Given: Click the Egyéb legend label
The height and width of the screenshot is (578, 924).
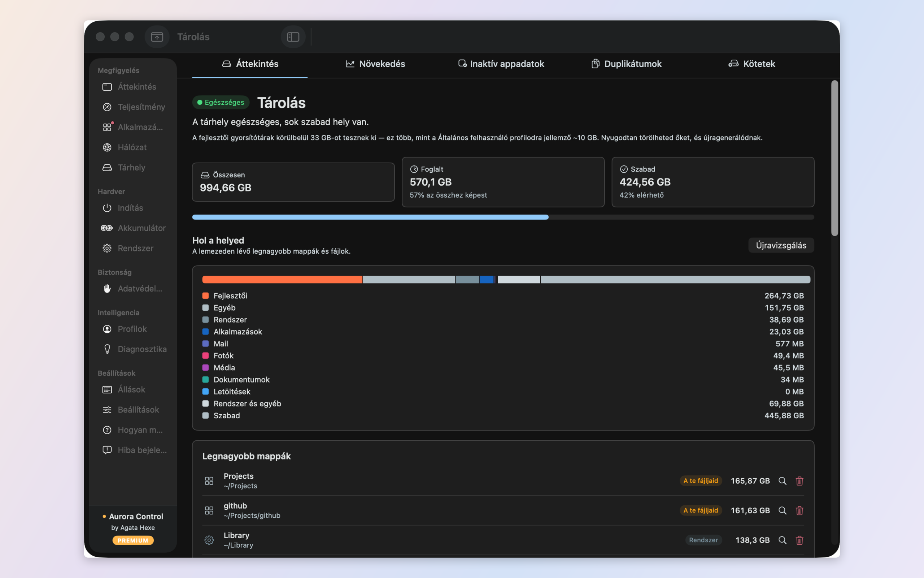Looking at the screenshot, I should pos(225,308).
